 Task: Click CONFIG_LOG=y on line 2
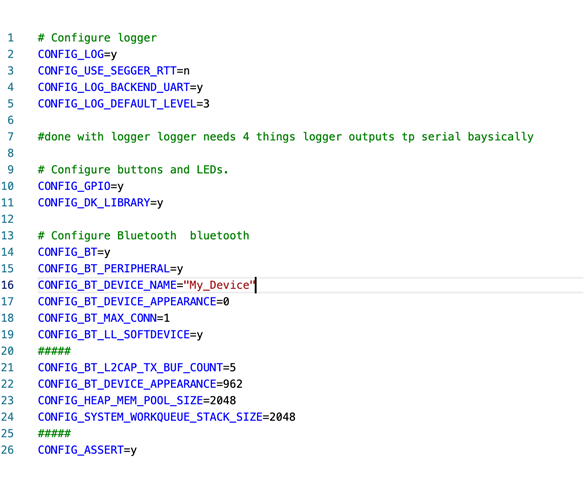tap(77, 54)
